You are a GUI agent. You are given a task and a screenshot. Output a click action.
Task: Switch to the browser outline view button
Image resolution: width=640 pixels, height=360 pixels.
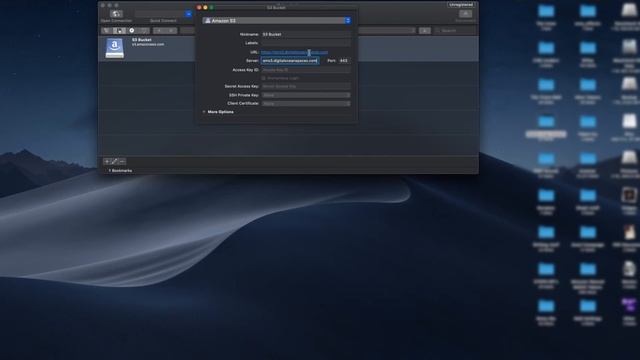pos(106,31)
